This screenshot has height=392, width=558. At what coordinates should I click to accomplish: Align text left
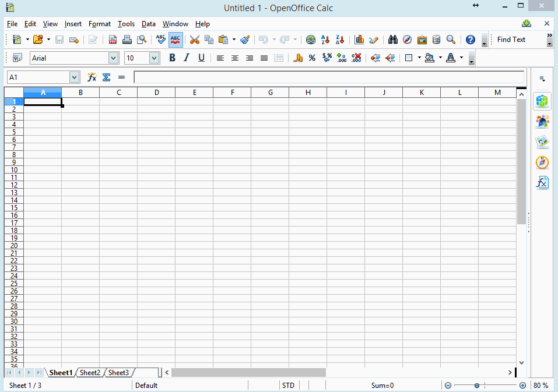[220, 58]
